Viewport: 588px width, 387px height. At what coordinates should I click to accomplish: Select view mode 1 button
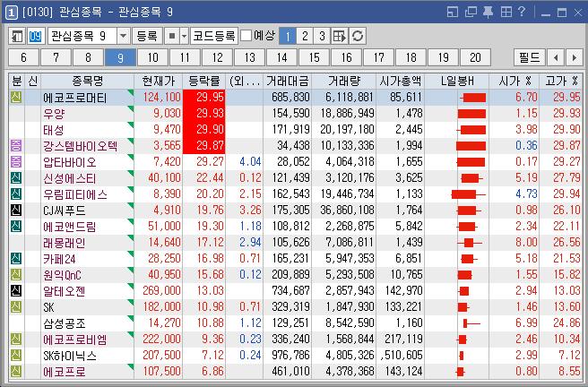tap(288, 37)
